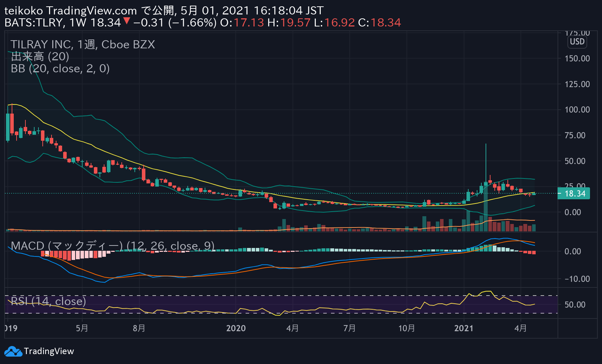Click the TradingView cloud logo icon
This screenshot has width=602, height=364.
[x=13, y=351]
